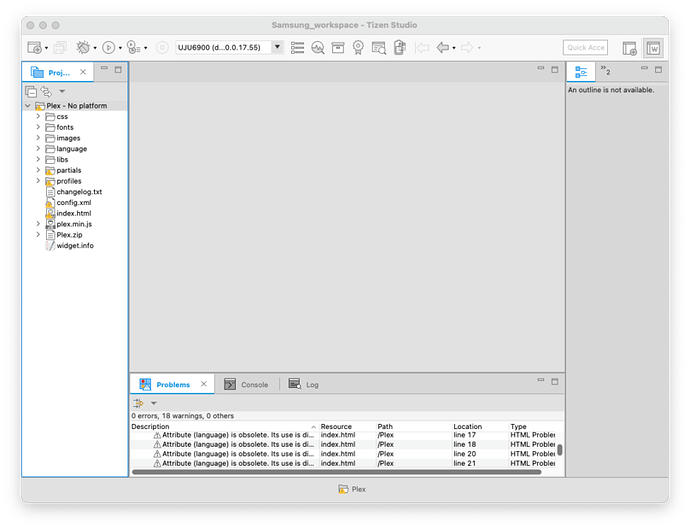Minimize the Project Explorer panel
The height and width of the screenshot is (528, 690).
tap(104, 68)
